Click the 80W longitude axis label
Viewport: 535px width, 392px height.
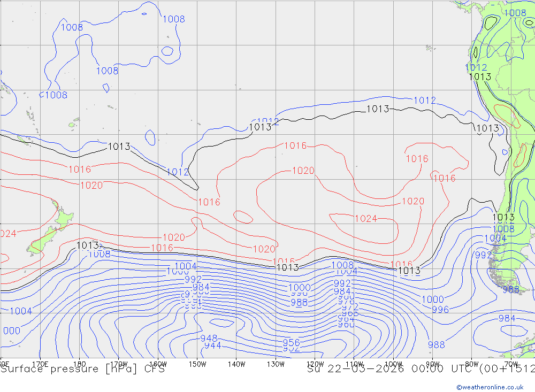coord(472,364)
